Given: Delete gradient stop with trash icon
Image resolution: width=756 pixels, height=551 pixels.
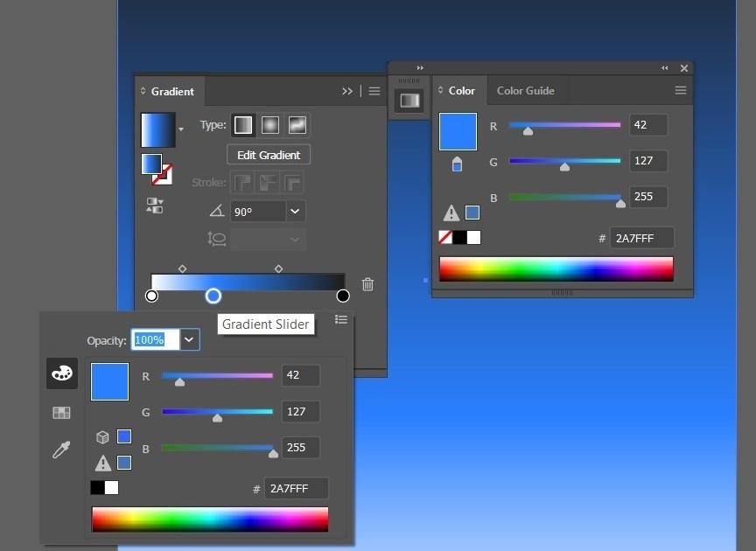Looking at the screenshot, I should 367,284.
